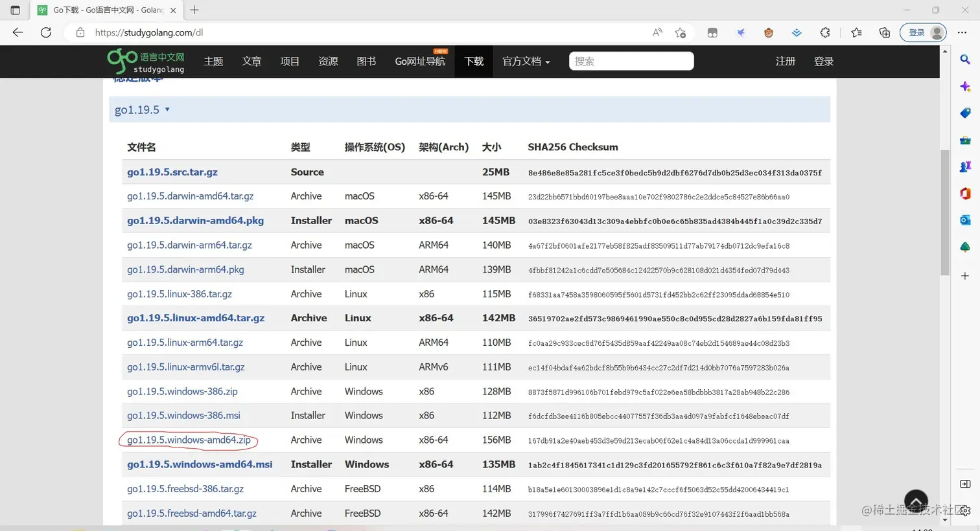
Task: Open the sidebar Discover sparkle icon
Action: [x=965, y=86]
